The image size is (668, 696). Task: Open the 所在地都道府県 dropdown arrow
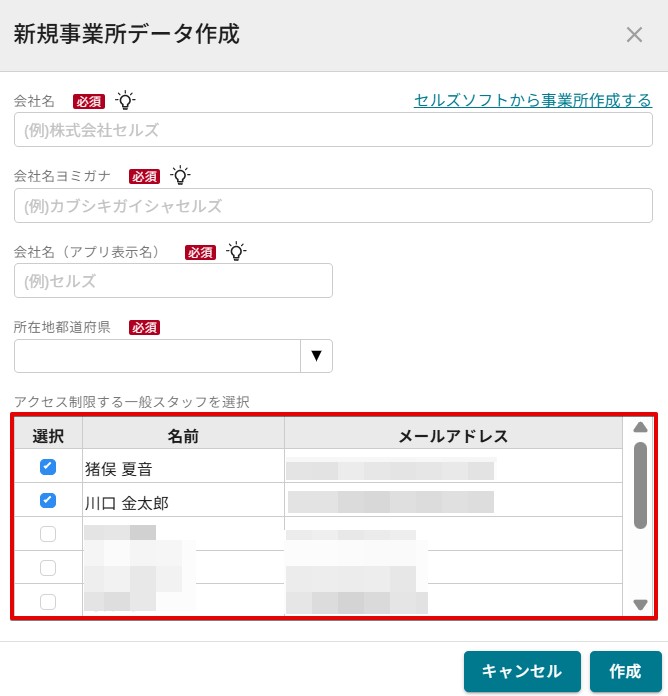316,356
